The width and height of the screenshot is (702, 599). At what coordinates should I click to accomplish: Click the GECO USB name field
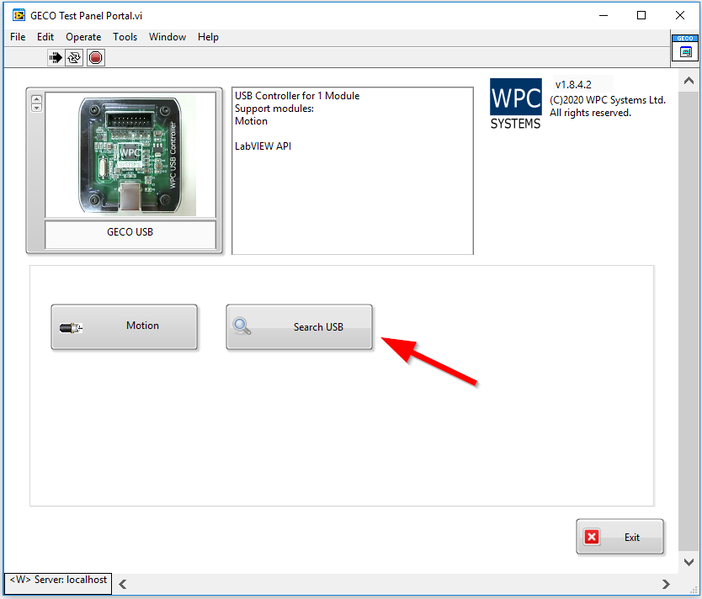click(x=130, y=233)
